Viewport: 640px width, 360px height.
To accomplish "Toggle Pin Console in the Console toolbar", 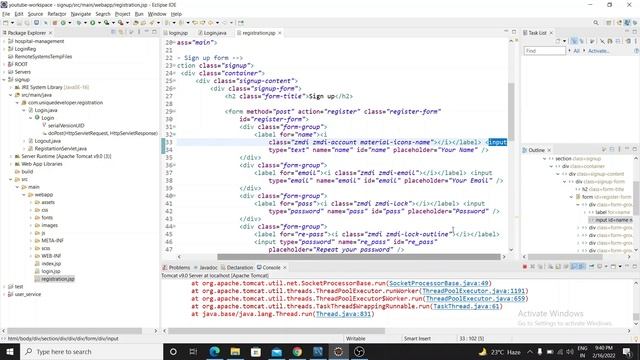I will coord(591,267).
